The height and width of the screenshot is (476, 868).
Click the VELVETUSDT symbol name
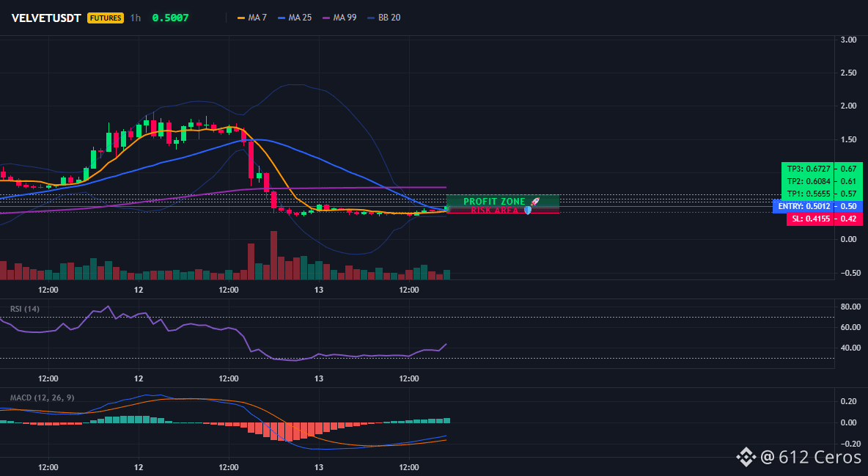coord(46,18)
